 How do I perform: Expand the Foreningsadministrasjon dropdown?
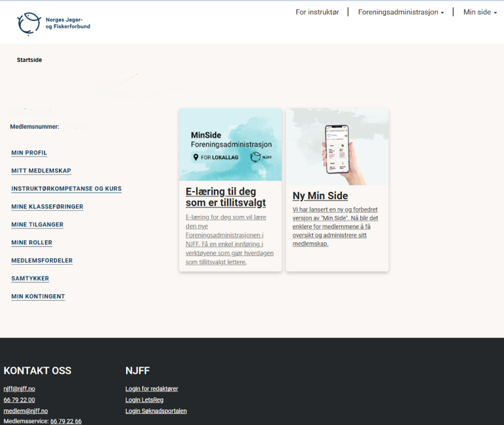coord(401,12)
